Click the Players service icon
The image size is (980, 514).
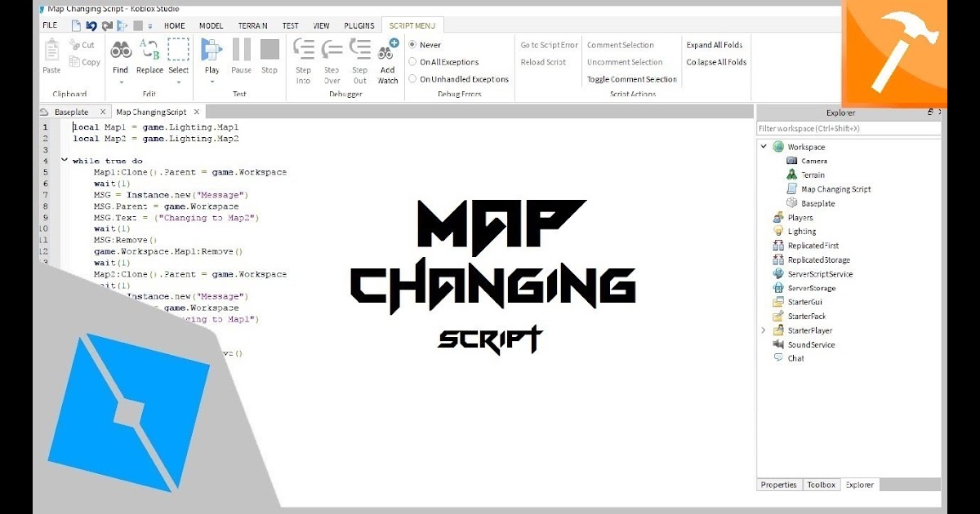point(778,218)
